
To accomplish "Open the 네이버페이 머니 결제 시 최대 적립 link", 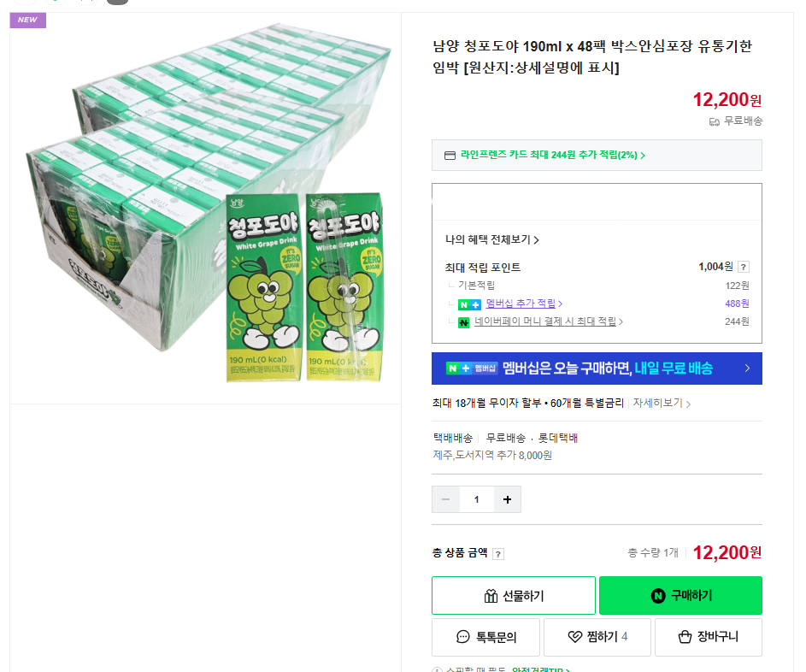I will [x=549, y=321].
